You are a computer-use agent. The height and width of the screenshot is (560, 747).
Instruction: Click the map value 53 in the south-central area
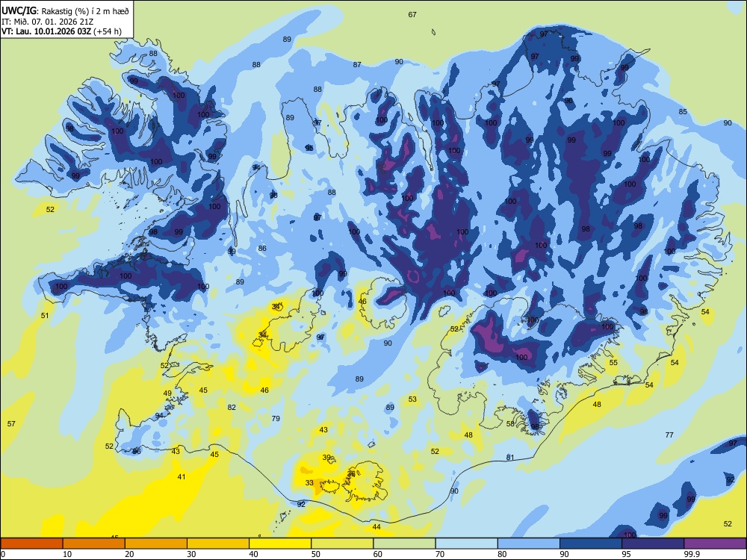[412, 399]
